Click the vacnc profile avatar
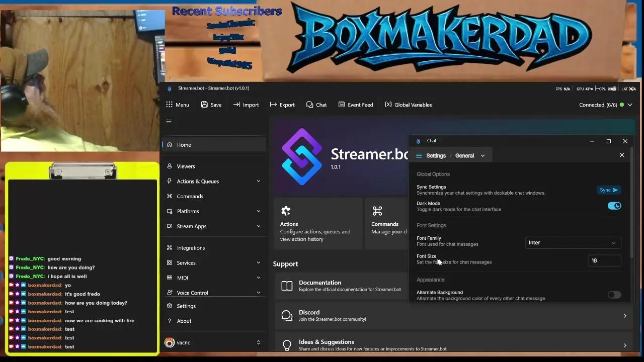 [x=170, y=342]
